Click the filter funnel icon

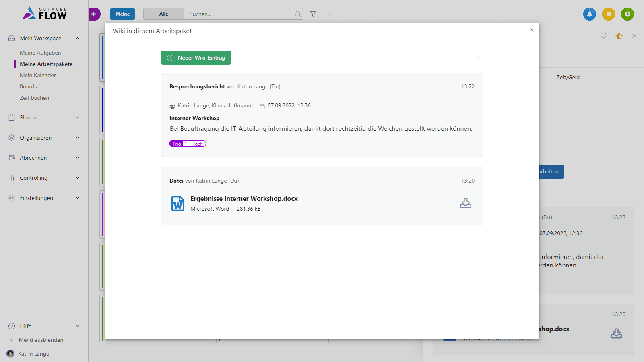(x=313, y=14)
